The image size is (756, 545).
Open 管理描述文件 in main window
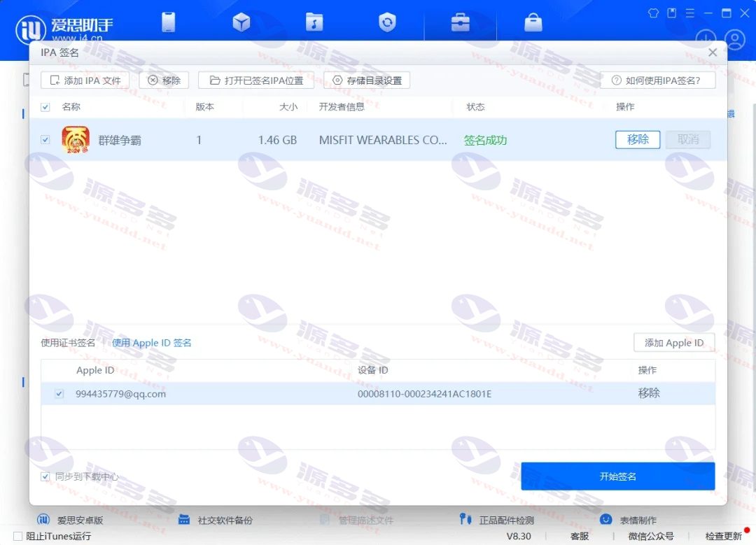click(357, 520)
